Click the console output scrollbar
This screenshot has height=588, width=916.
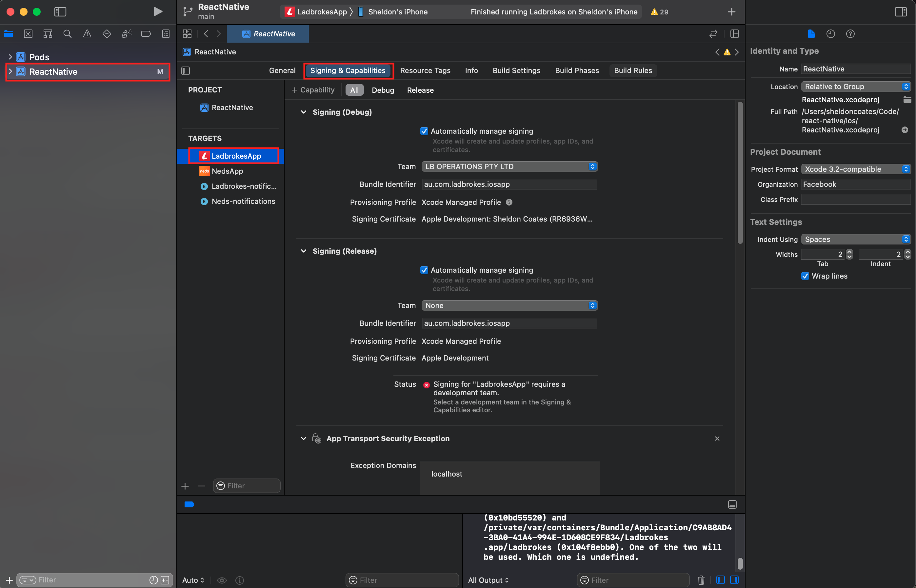[740, 563]
